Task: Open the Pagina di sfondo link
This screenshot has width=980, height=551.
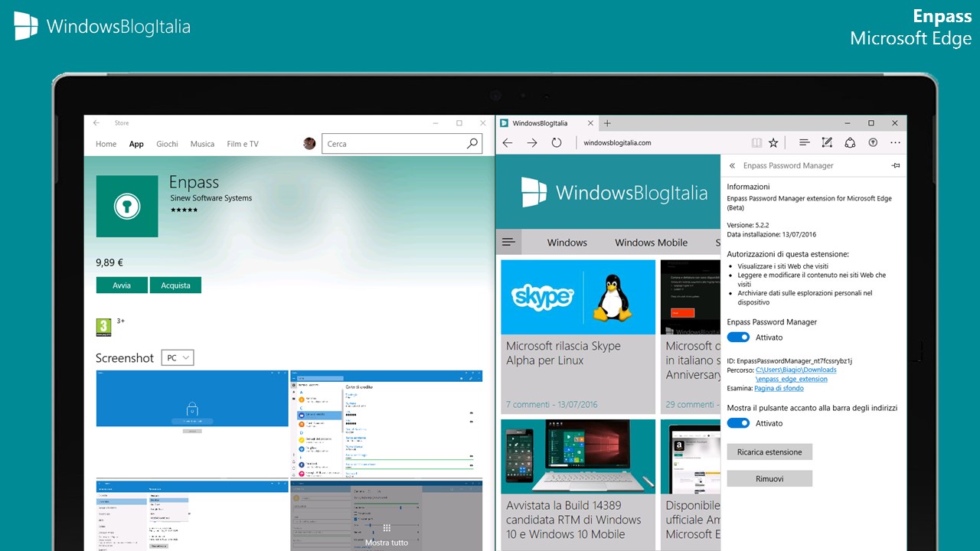Action: coord(779,388)
